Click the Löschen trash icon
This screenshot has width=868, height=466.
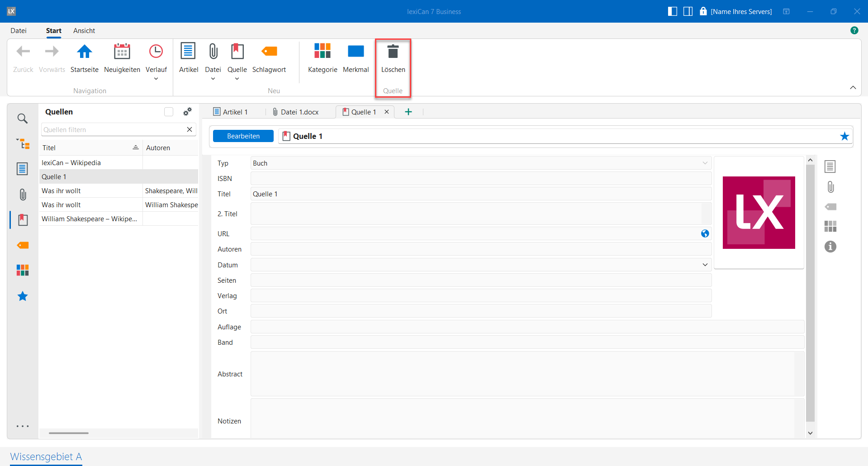(393, 52)
